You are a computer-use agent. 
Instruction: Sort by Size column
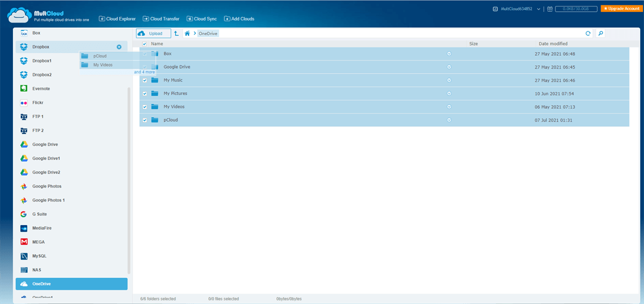tap(473, 44)
